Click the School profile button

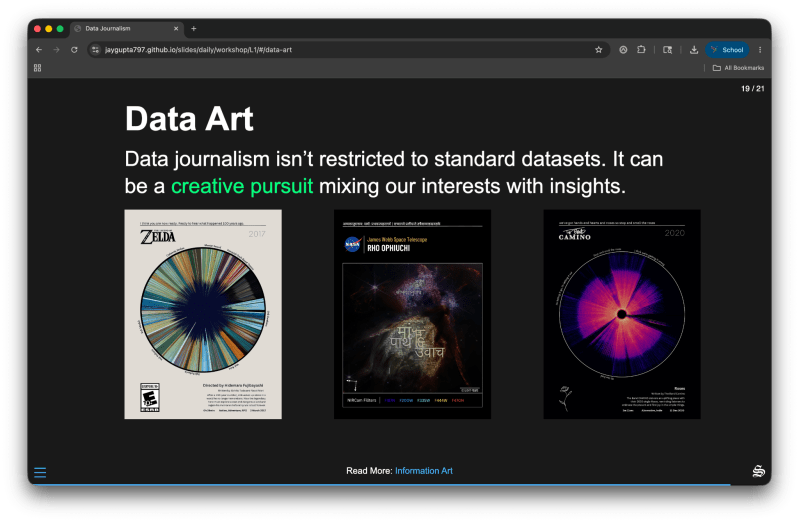tap(727, 49)
